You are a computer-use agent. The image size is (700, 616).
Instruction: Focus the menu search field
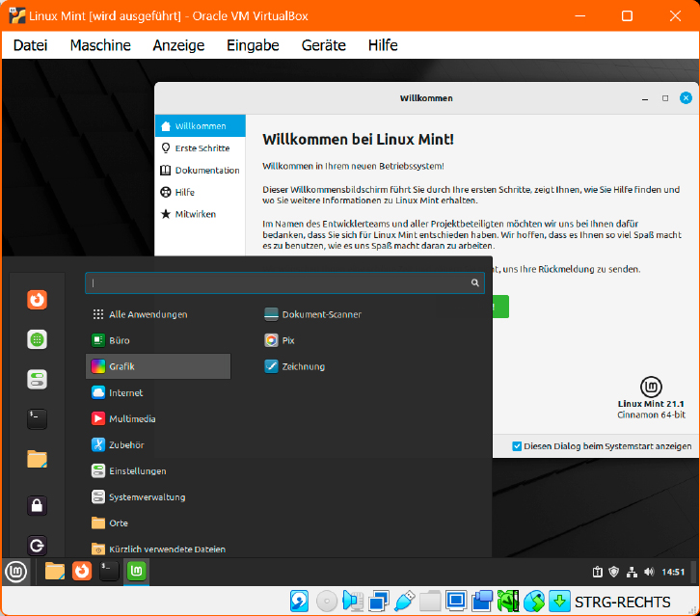[x=284, y=282]
